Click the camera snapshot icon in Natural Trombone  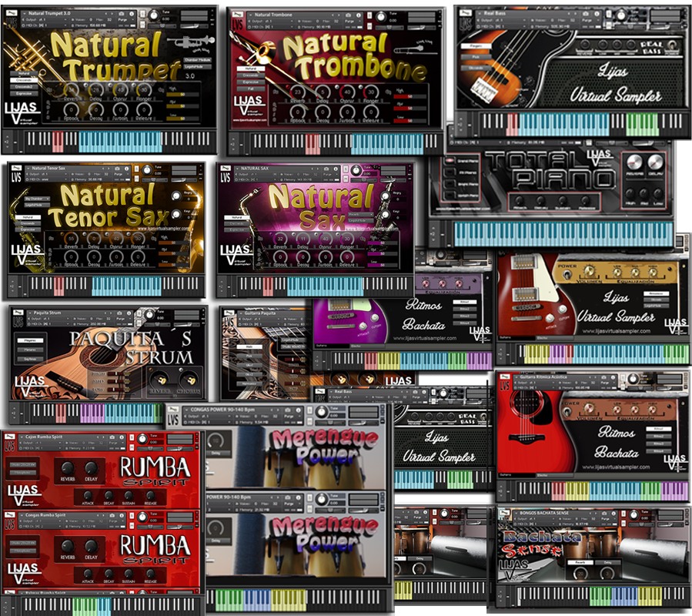click(348, 15)
